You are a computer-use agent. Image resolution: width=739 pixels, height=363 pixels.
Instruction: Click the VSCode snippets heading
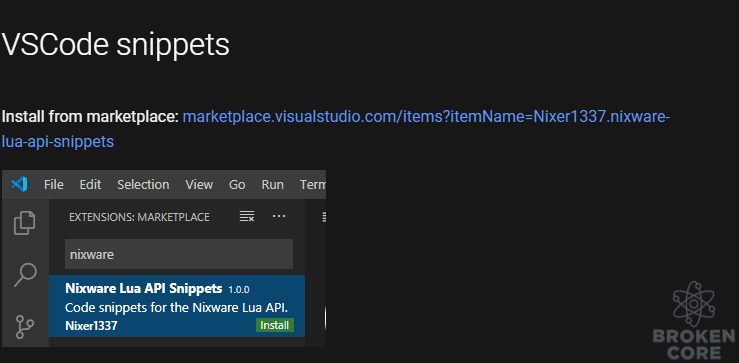click(115, 44)
